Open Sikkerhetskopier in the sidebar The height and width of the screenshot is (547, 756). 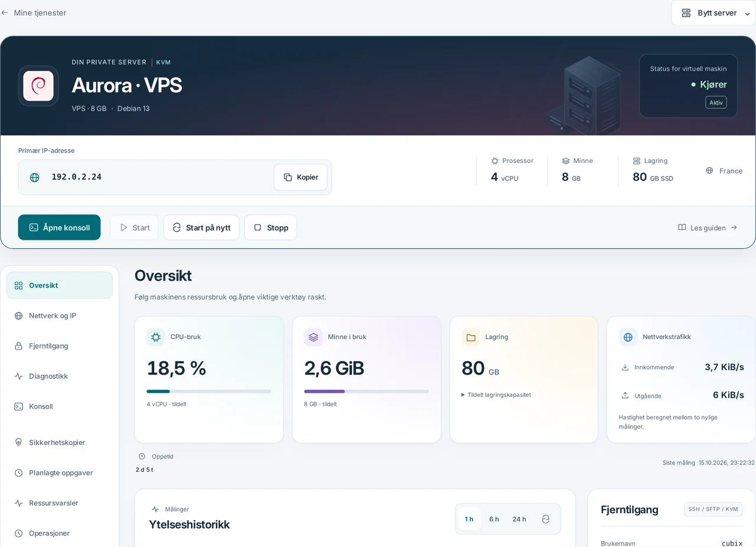coord(60,442)
